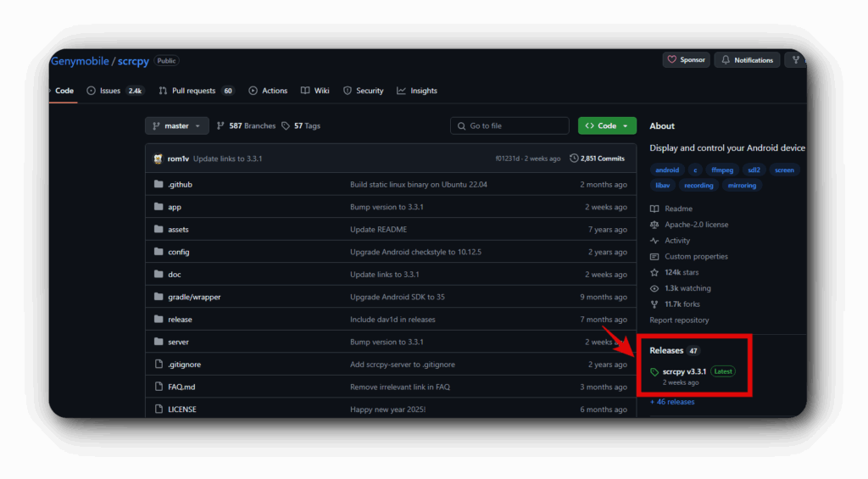This screenshot has height=479, width=868.
Task: Open the rom1v author name link
Action: coord(178,159)
